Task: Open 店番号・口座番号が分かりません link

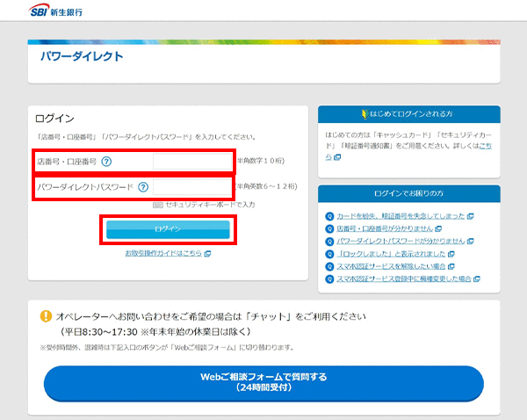Action: (385, 228)
